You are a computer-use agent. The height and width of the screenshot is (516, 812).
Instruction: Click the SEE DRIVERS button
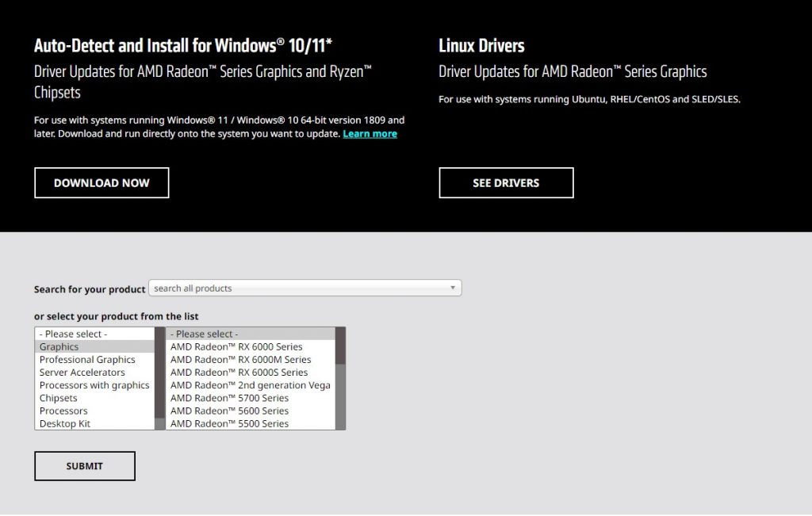click(506, 183)
